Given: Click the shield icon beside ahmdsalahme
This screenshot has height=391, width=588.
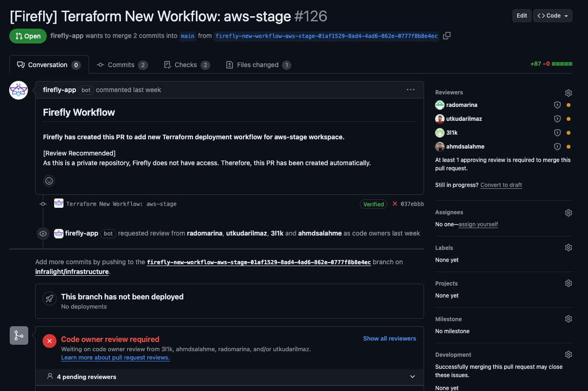Looking at the screenshot, I should coord(557,147).
